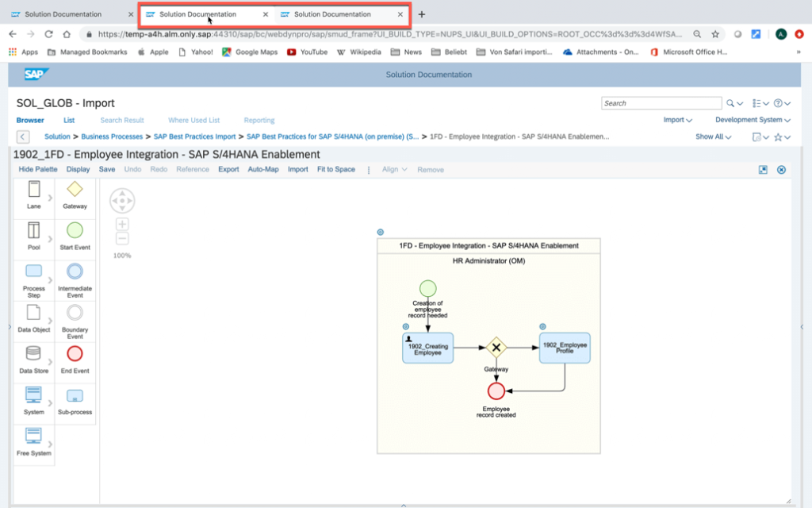This screenshot has height=508, width=812.
Task: Click Display in the diagram toolbar
Action: [x=78, y=170]
